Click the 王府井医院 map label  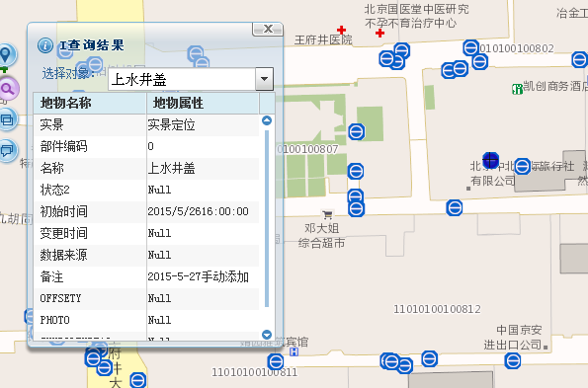click(x=323, y=39)
